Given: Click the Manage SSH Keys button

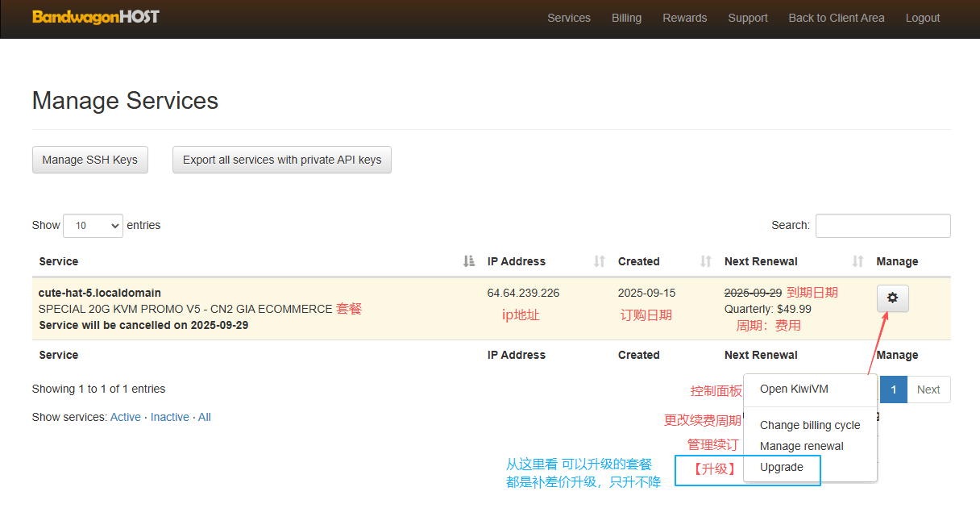Looking at the screenshot, I should (x=89, y=160).
